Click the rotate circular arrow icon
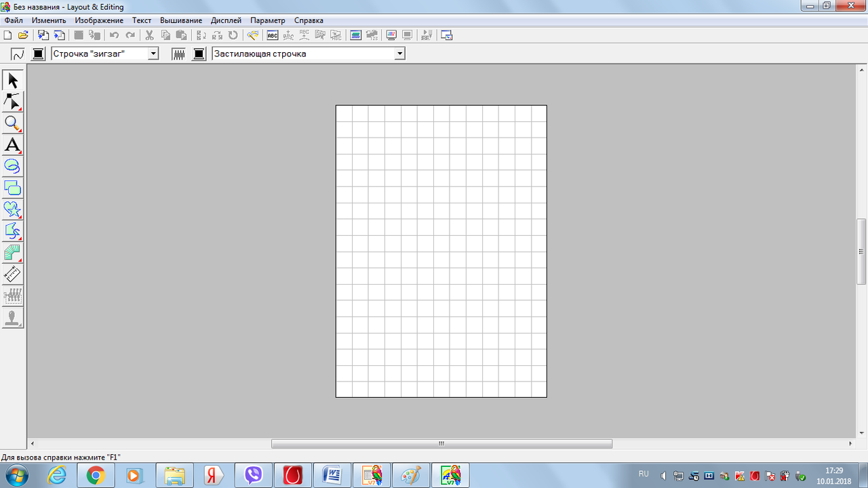 point(233,35)
